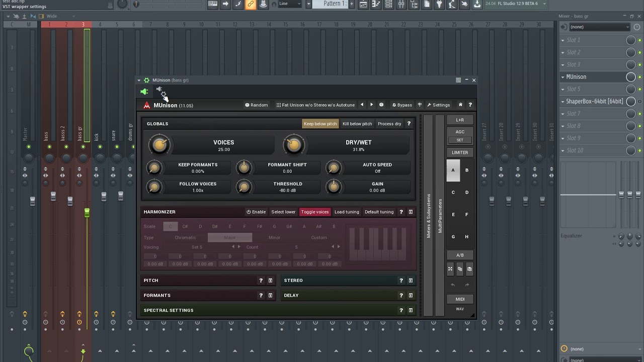This screenshot has width=644, height=362.
Task: Toggle MUnison Bypass
Action: (402, 105)
